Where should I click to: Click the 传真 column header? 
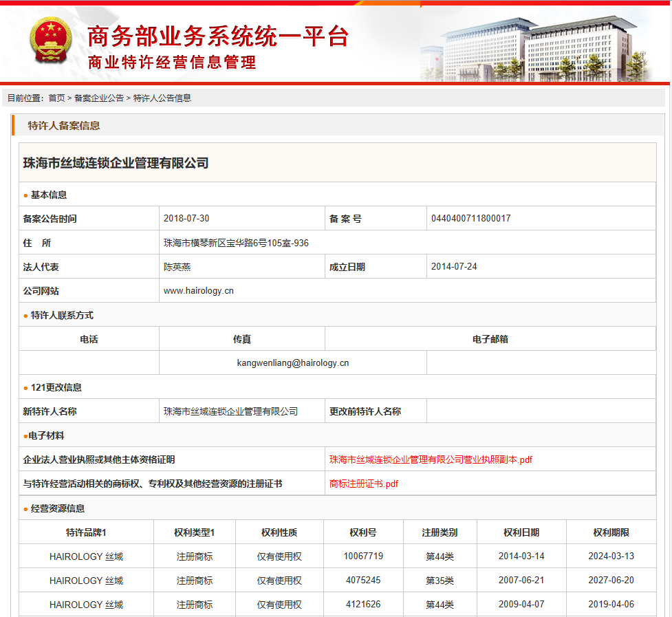[242, 339]
